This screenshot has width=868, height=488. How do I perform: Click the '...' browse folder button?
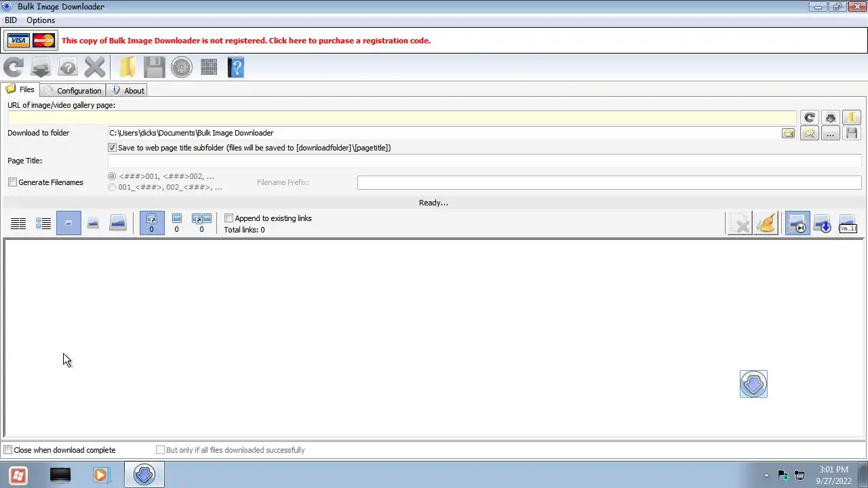coord(830,134)
